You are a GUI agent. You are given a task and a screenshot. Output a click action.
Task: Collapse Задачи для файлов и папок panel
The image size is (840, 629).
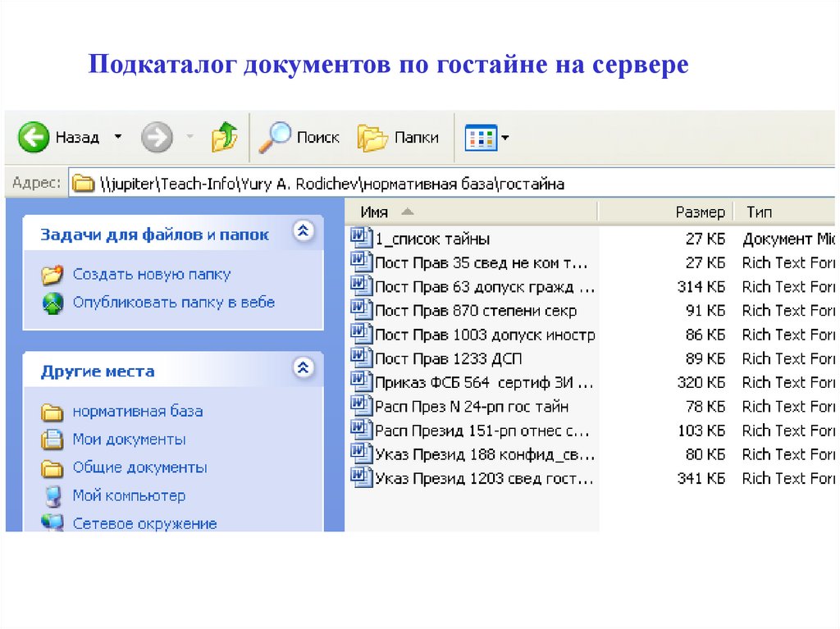(304, 231)
